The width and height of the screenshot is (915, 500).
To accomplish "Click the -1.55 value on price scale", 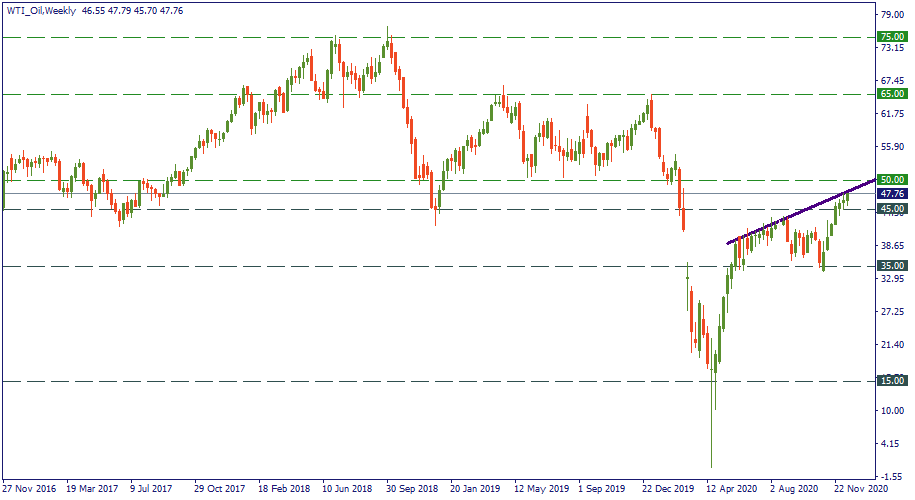I will 891,477.
